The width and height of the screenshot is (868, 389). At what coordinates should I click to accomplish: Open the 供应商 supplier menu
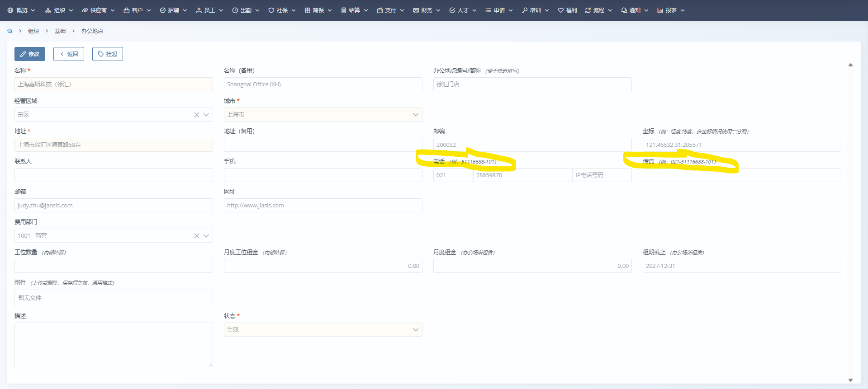pyautogui.click(x=98, y=10)
